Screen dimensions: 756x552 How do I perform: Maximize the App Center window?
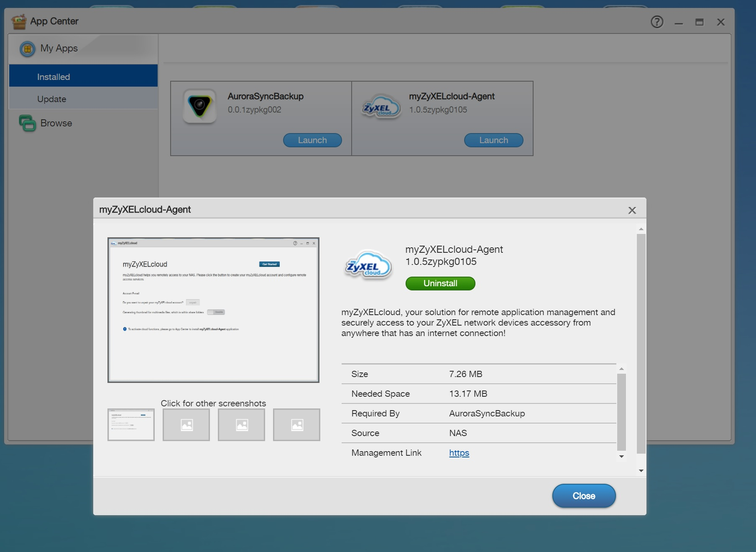click(700, 22)
